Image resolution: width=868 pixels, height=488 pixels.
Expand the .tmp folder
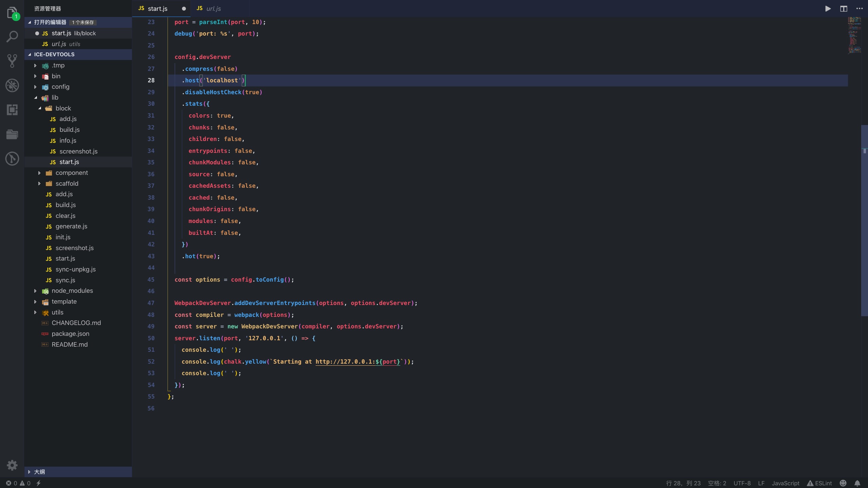coord(78,65)
